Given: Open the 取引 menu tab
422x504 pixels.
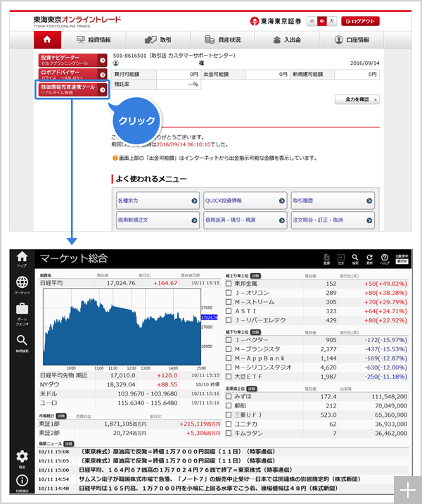Looking at the screenshot, I should [158, 40].
